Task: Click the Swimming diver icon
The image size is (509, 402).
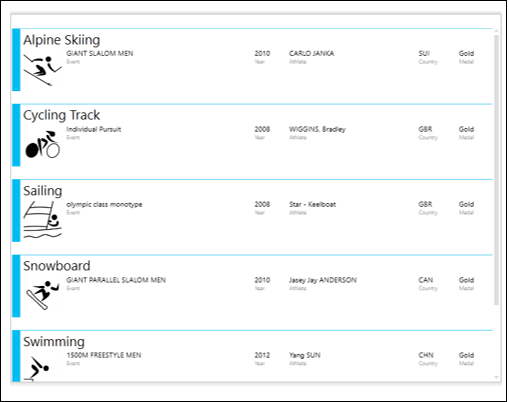Action: (39, 368)
